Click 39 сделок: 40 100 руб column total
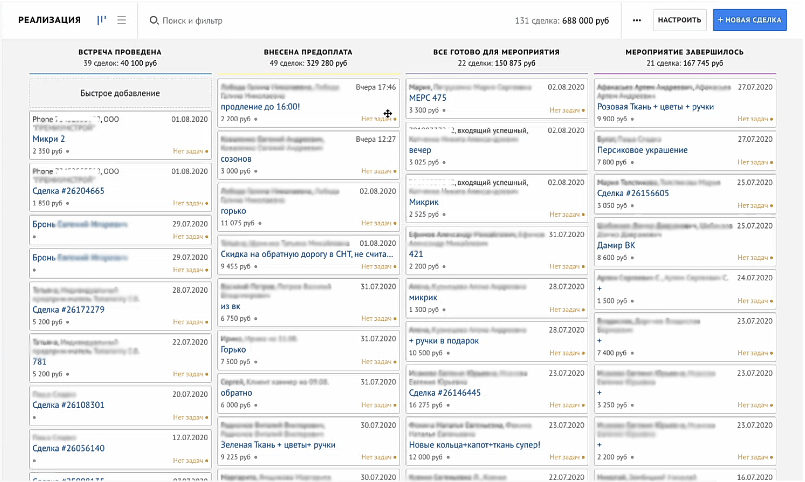The height and width of the screenshot is (482, 805). (120, 63)
